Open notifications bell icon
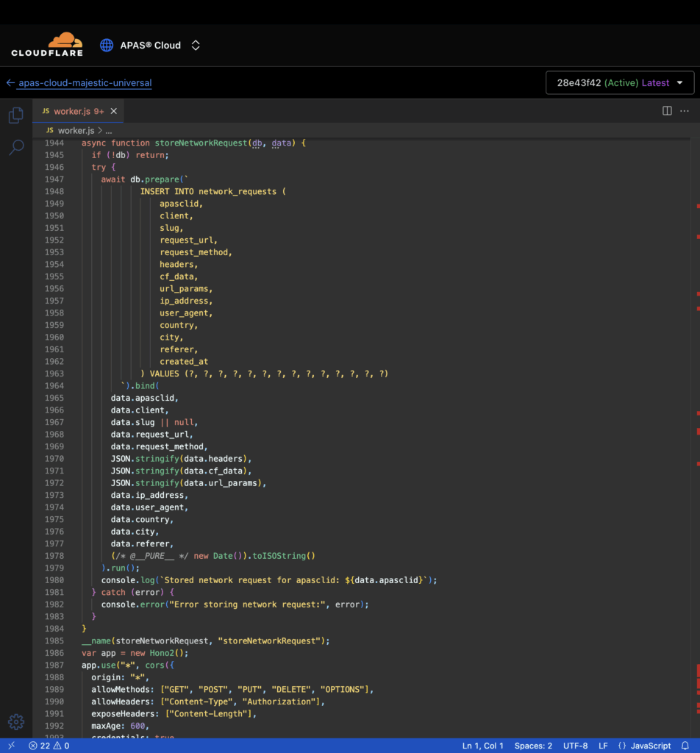Viewport: 700px width, 753px height. click(x=685, y=746)
